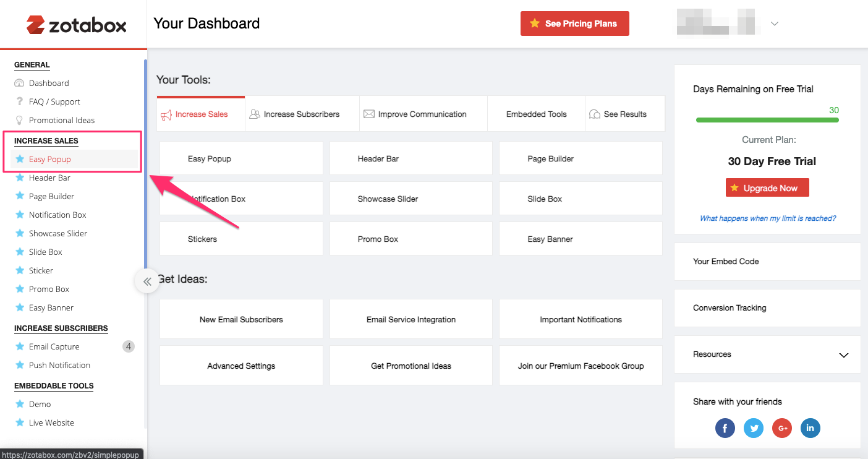Switch to the Embedded Tools tab
The image size is (868, 459).
pyautogui.click(x=536, y=114)
